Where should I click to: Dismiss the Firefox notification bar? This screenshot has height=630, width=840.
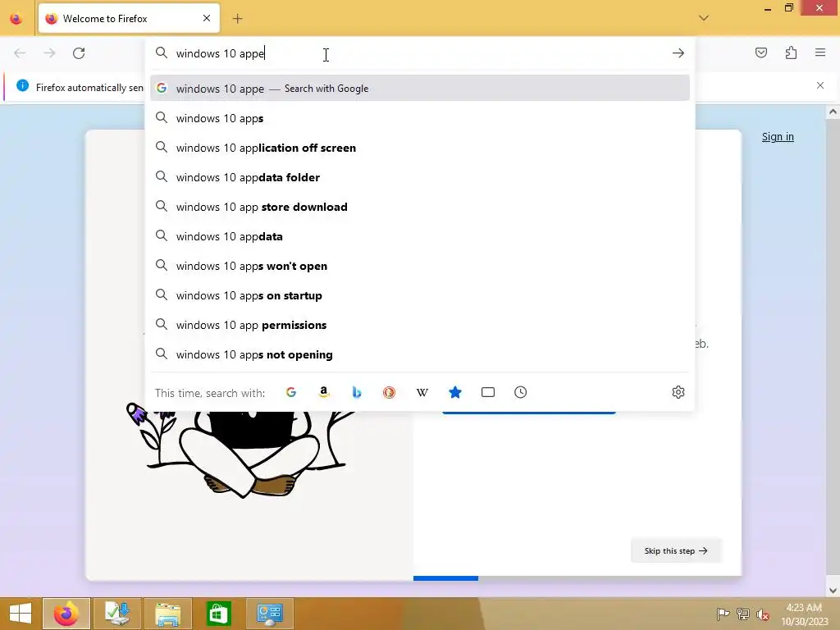[820, 85]
